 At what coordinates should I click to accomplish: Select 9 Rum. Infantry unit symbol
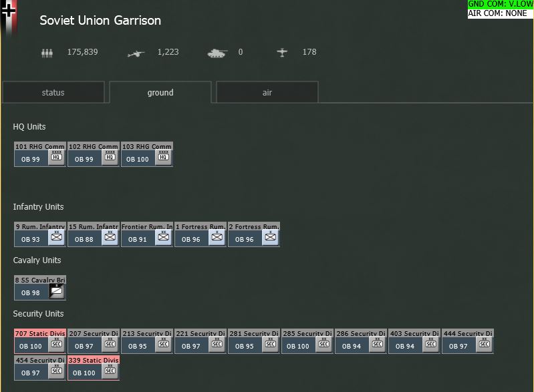[57, 238]
